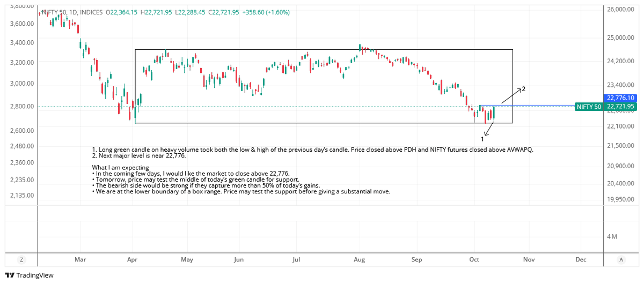The width and height of the screenshot is (644, 284).
Task: Click the Sep label on time axis
Action: click(416, 259)
